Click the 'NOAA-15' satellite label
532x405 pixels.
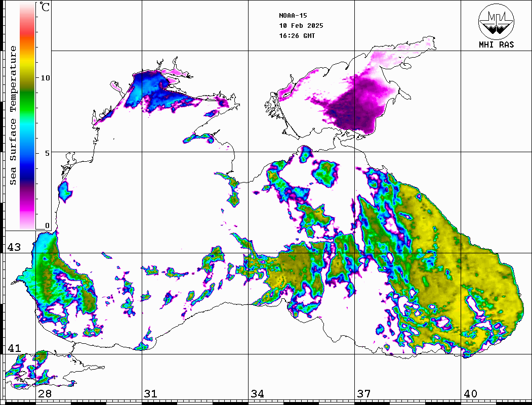pyautogui.click(x=293, y=16)
